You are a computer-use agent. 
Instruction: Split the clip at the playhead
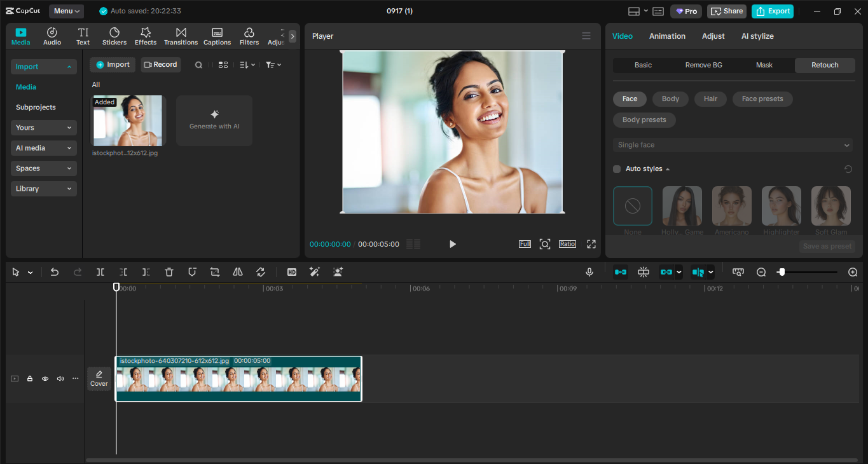tap(100, 271)
